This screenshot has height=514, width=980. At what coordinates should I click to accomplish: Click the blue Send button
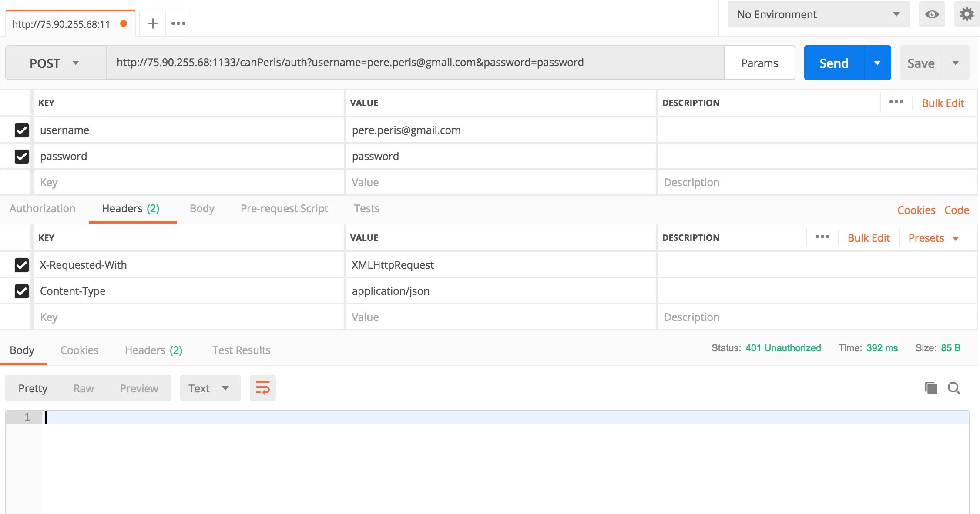(833, 63)
